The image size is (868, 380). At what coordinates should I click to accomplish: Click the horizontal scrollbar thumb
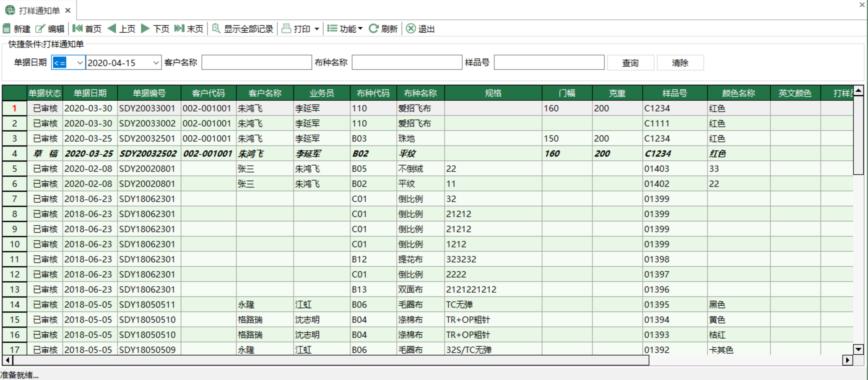click(x=331, y=360)
